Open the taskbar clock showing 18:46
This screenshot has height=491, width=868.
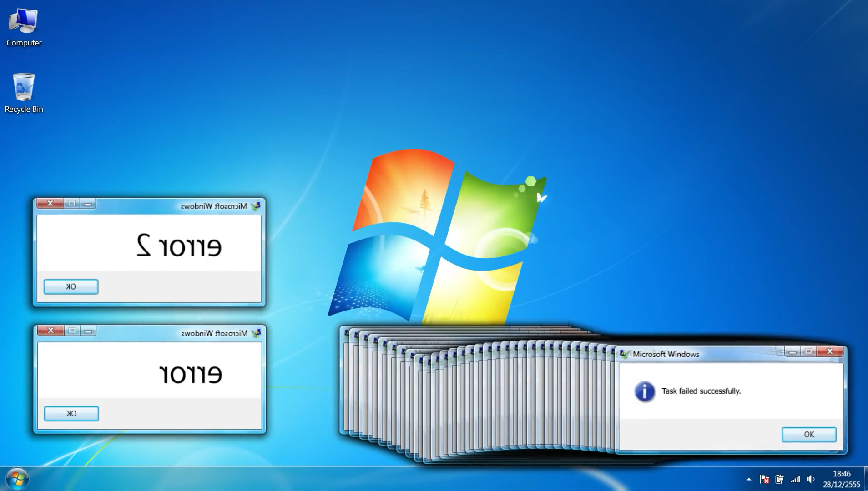[x=842, y=479]
